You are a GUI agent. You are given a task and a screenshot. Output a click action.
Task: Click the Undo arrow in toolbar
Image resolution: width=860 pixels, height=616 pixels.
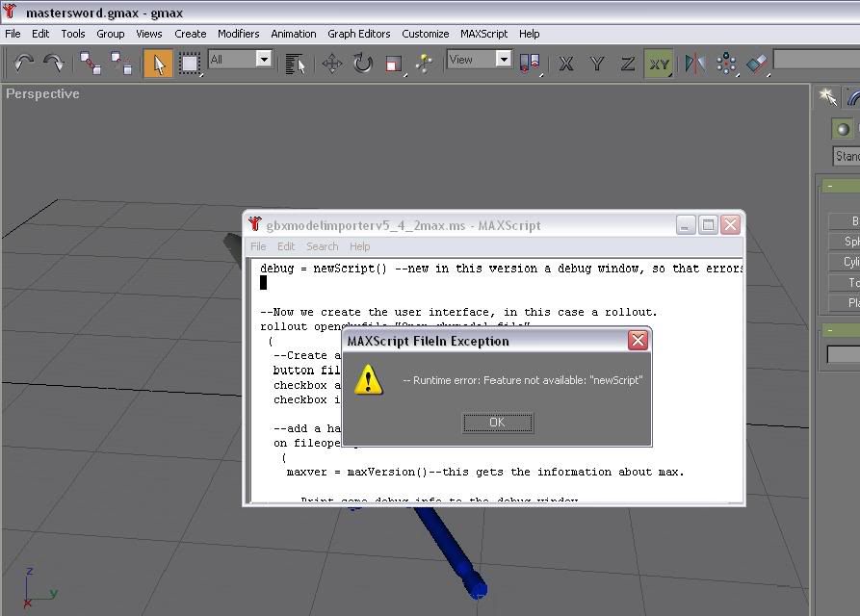[23, 64]
